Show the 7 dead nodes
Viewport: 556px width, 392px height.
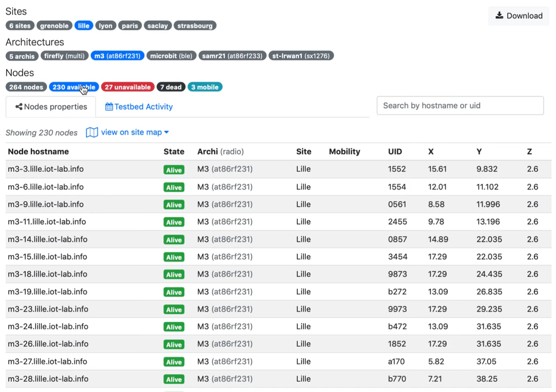click(x=171, y=87)
